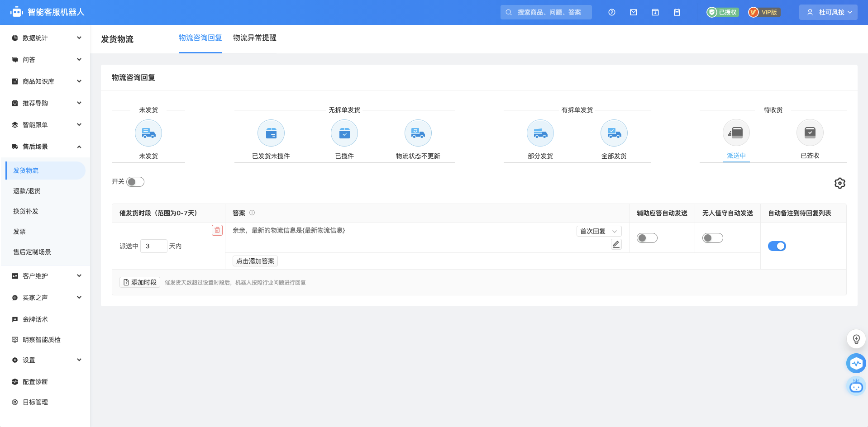The width and height of the screenshot is (868, 427).
Task: Click the info icon next to 答案
Action: coord(252,213)
